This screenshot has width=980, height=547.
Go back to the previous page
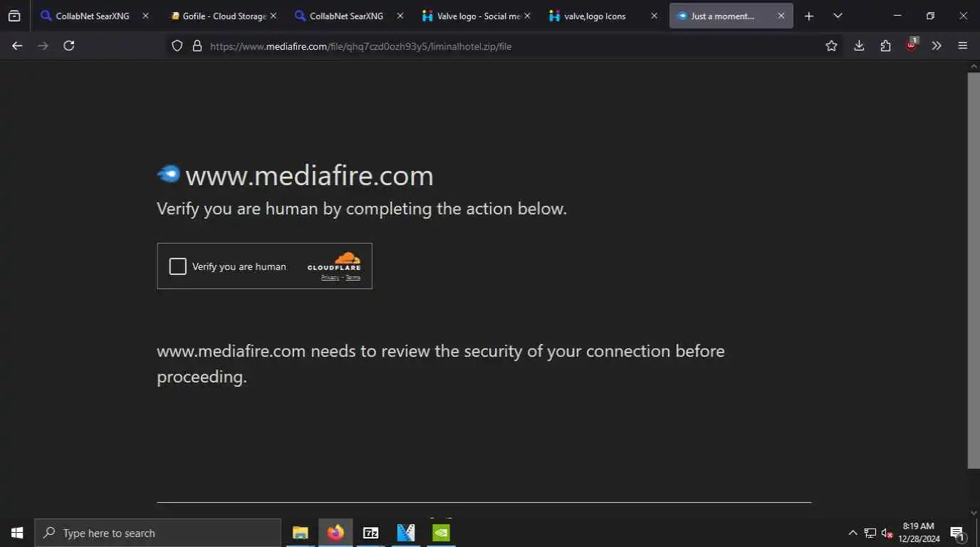click(x=17, y=46)
